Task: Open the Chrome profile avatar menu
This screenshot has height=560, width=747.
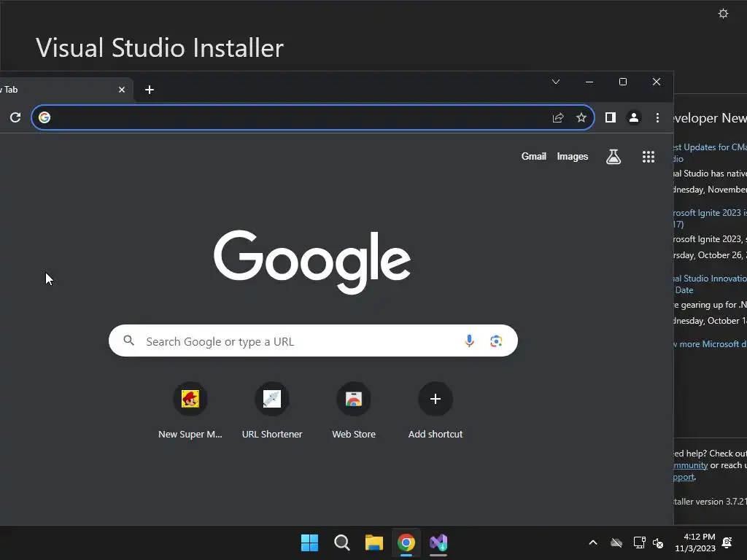Action: tap(634, 117)
